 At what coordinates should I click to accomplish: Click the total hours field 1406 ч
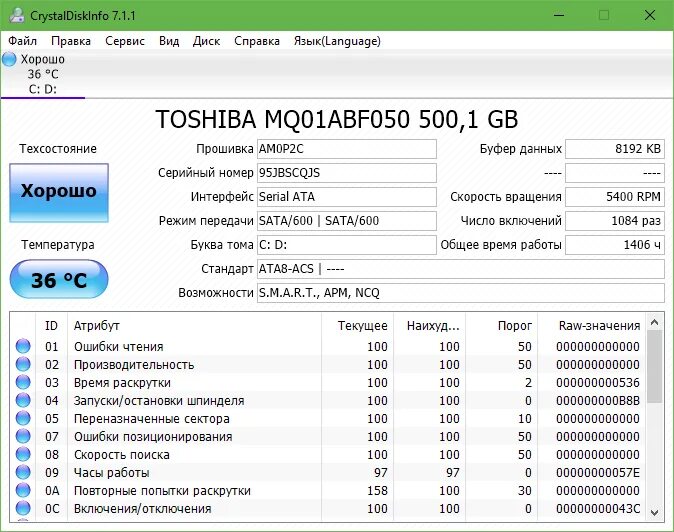[x=615, y=245]
